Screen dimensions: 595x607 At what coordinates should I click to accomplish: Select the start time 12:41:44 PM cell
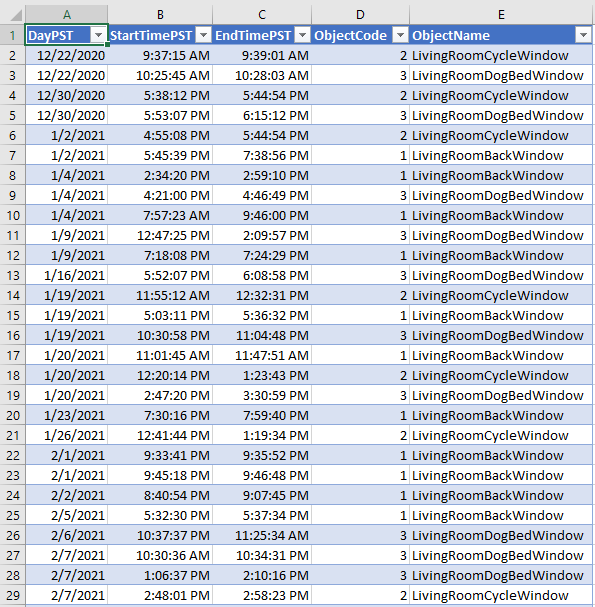[x=160, y=436]
